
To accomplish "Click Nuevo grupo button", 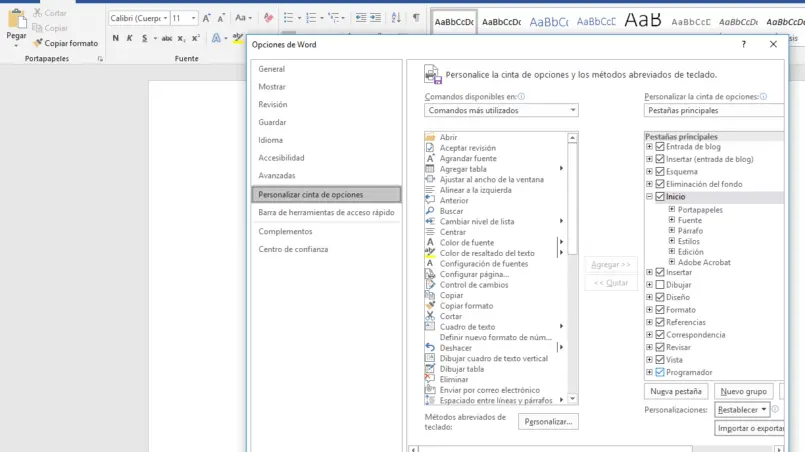I will (743, 391).
